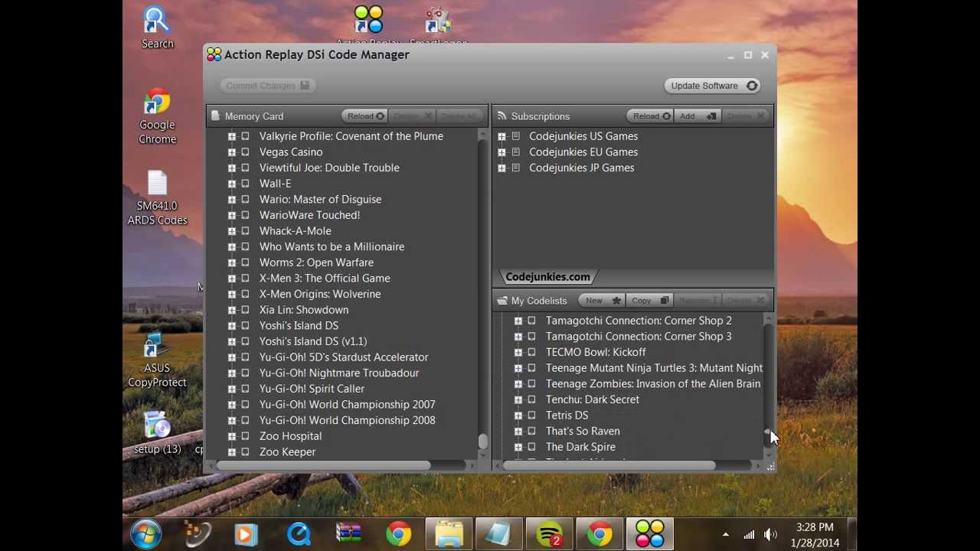This screenshot has width=980, height=551.
Task: Open first Chrome icon in taskbar
Action: [x=398, y=534]
